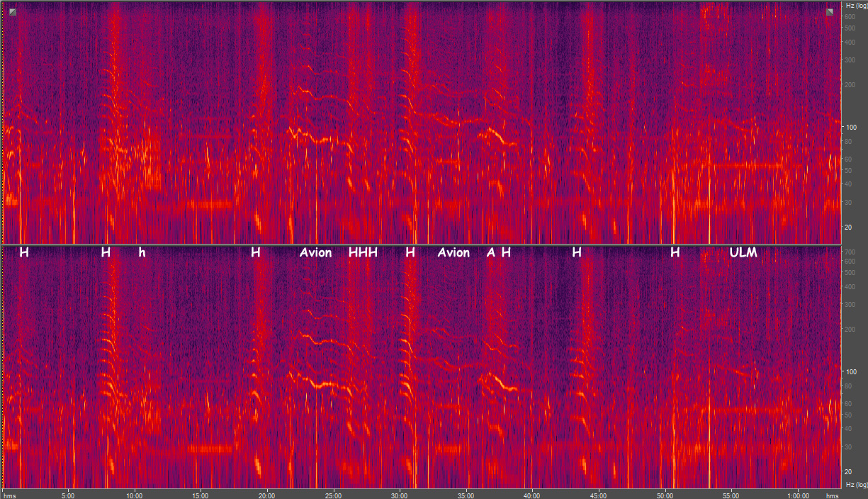Click the top-left corner fade handle icon
The width and height of the screenshot is (868, 499).
(13, 11)
